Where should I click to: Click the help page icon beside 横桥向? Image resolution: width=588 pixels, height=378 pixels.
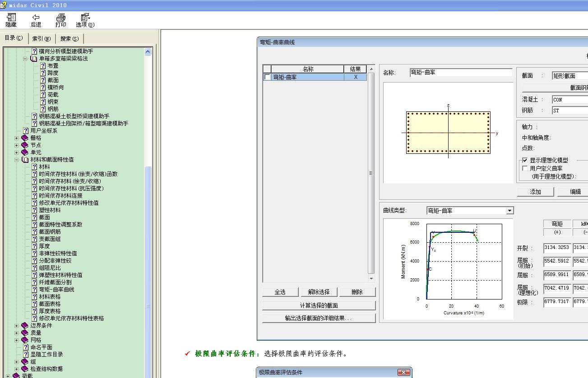[43, 88]
